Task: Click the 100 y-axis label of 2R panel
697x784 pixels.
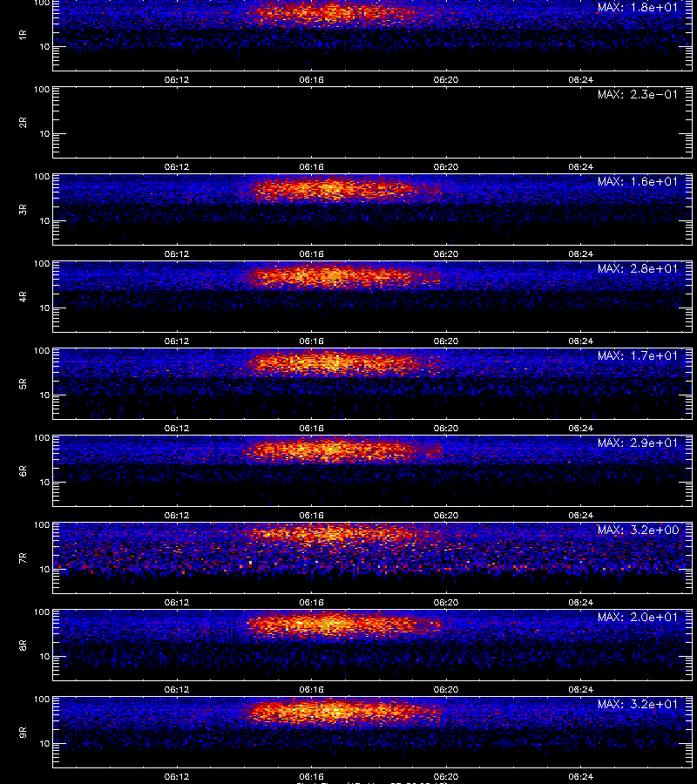Action: (x=42, y=90)
